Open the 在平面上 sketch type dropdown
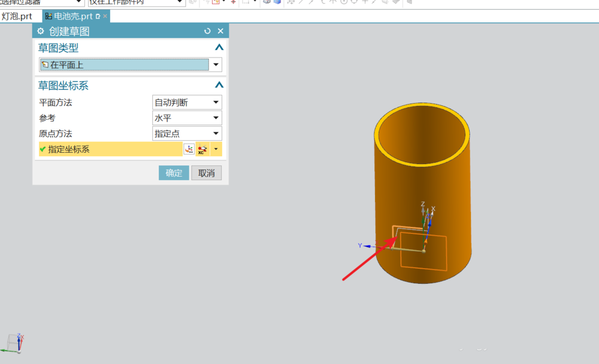The height and width of the screenshot is (364, 599). [x=216, y=65]
